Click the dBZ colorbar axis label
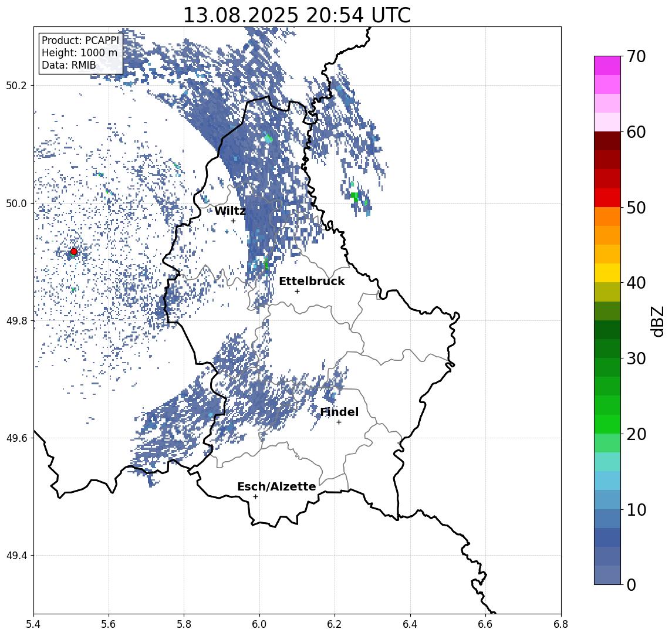 [x=657, y=322]
